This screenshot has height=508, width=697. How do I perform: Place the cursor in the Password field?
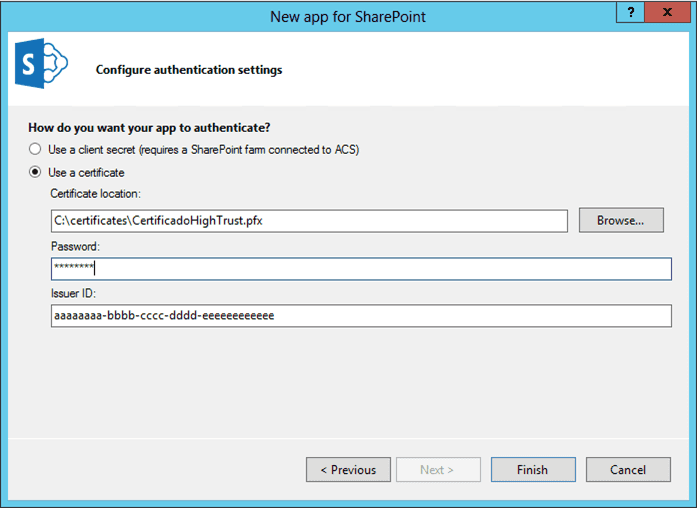point(361,268)
